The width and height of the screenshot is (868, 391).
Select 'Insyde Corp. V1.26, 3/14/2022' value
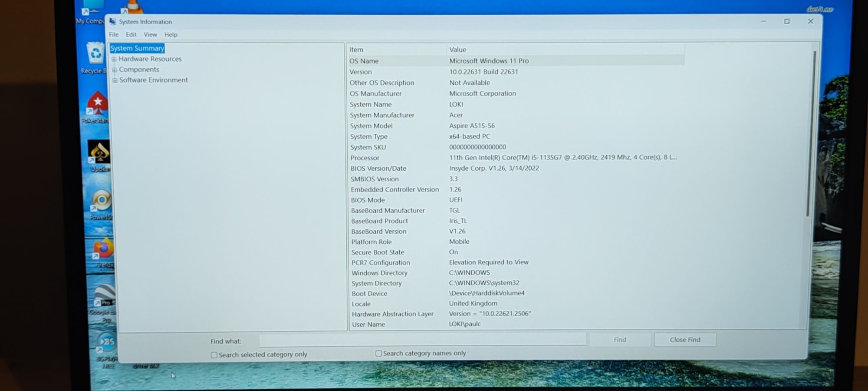(494, 168)
